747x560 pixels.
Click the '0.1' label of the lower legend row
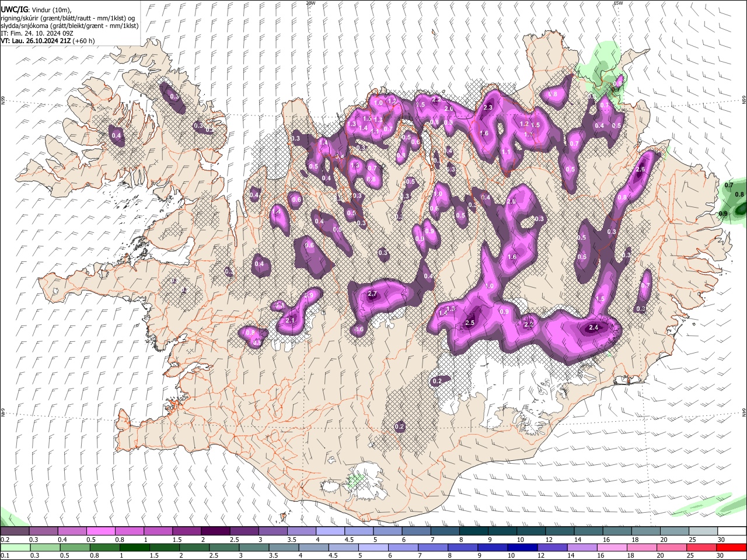(x=6, y=555)
